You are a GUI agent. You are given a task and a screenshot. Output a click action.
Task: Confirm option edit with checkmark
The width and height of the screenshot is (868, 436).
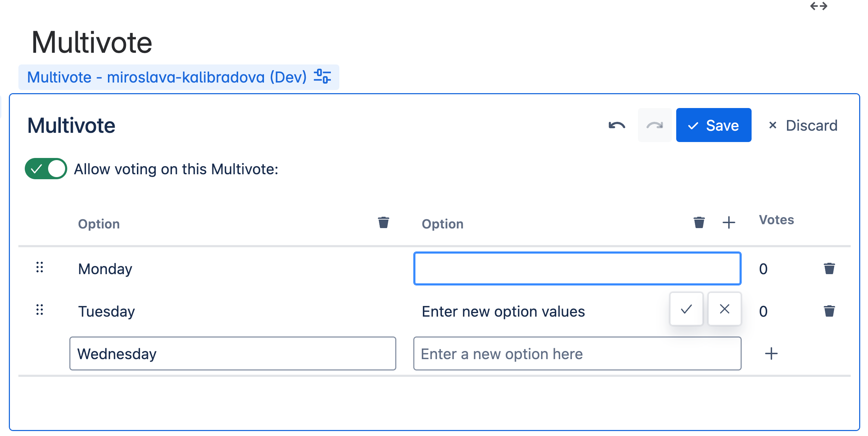pos(686,309)
